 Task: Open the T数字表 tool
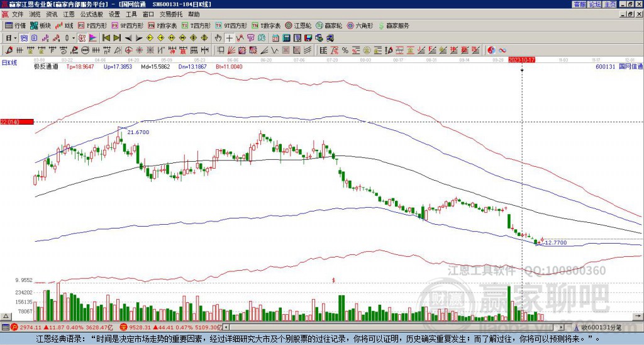pyautogui.click(x=266, y=25)
